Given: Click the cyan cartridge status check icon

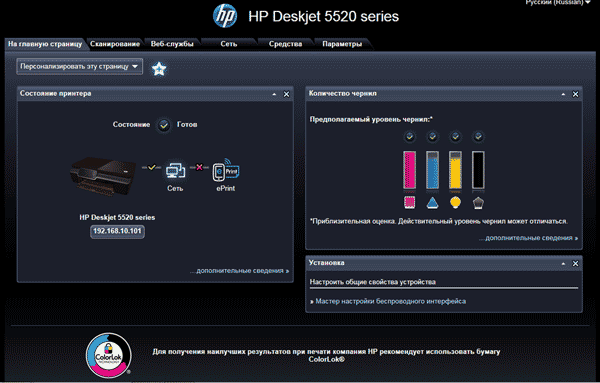Looking at the screenshot, I should coord(432,136).
